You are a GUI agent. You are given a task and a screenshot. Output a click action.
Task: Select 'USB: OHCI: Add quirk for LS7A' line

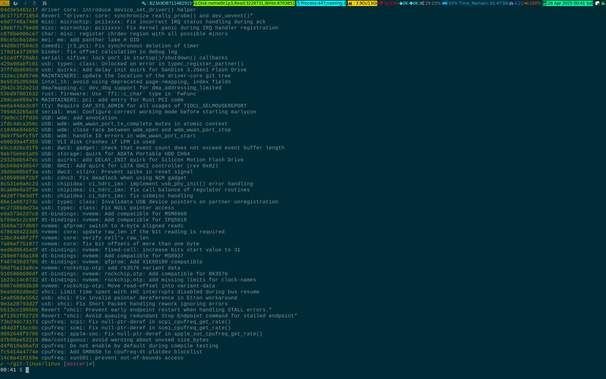click(x=109, y=165)
